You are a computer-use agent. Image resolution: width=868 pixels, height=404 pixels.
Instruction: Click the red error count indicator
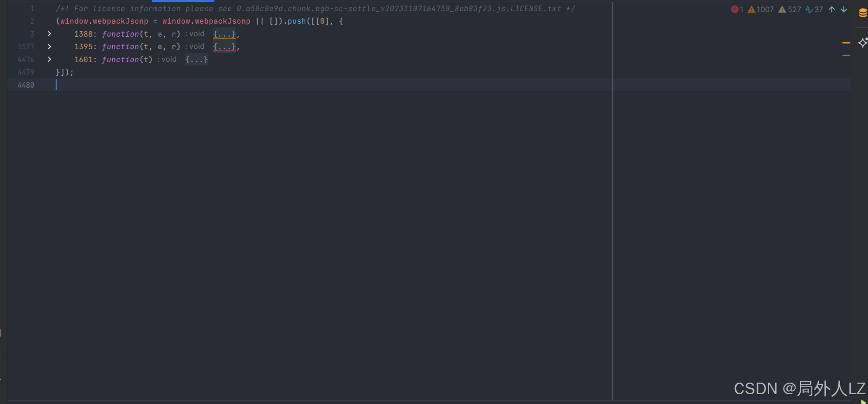(737, 9)
